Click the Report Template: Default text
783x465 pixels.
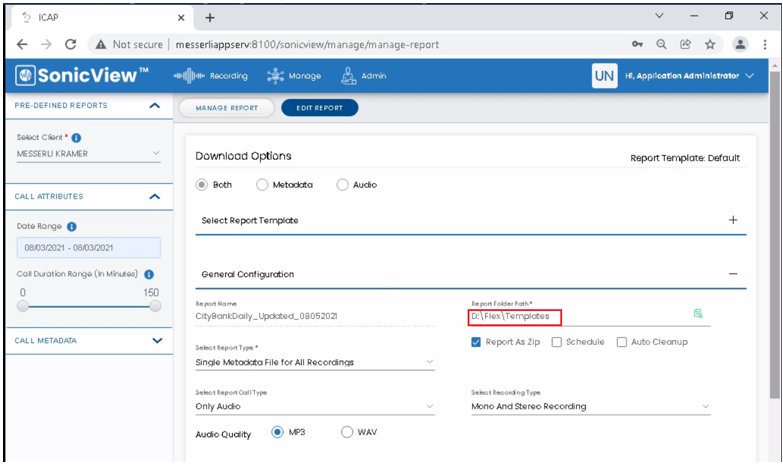[x=685, y=158]
